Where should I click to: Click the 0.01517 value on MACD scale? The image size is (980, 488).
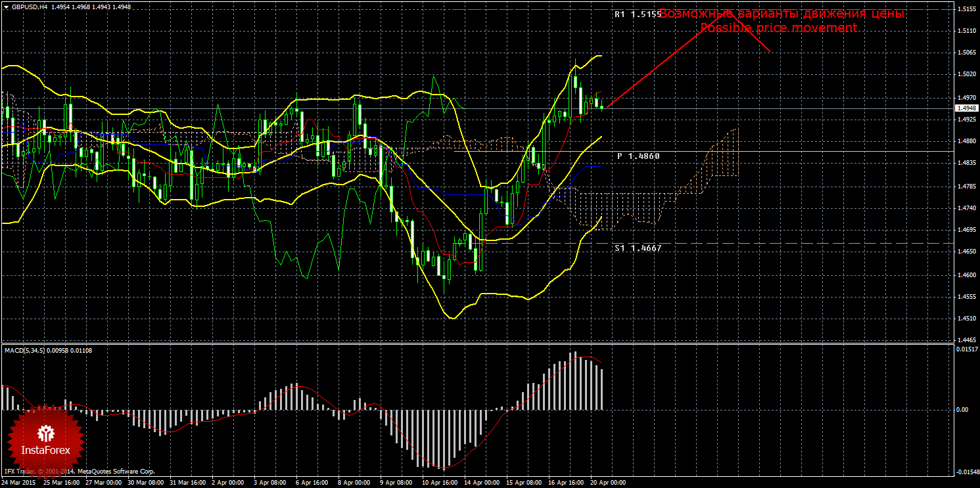[x=965, y=349]
